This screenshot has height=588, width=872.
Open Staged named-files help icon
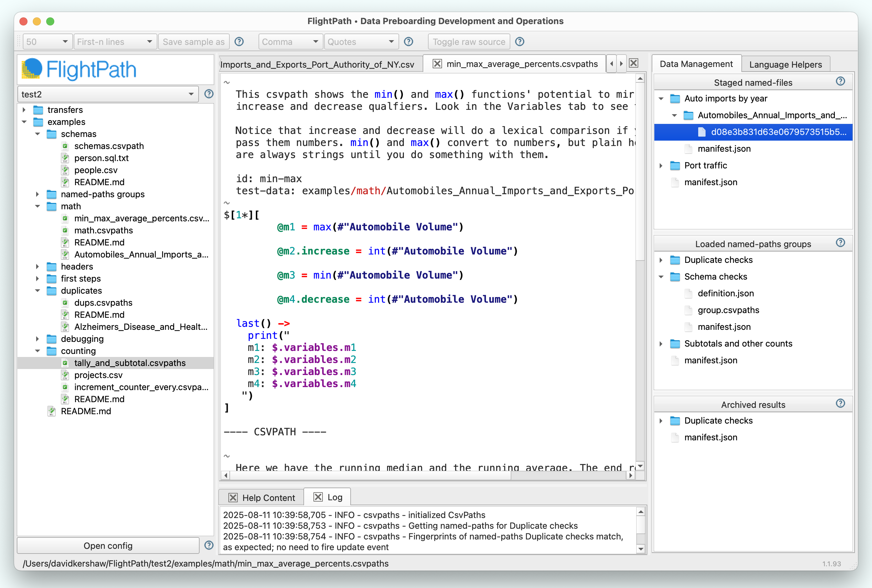tap(841, 81)
